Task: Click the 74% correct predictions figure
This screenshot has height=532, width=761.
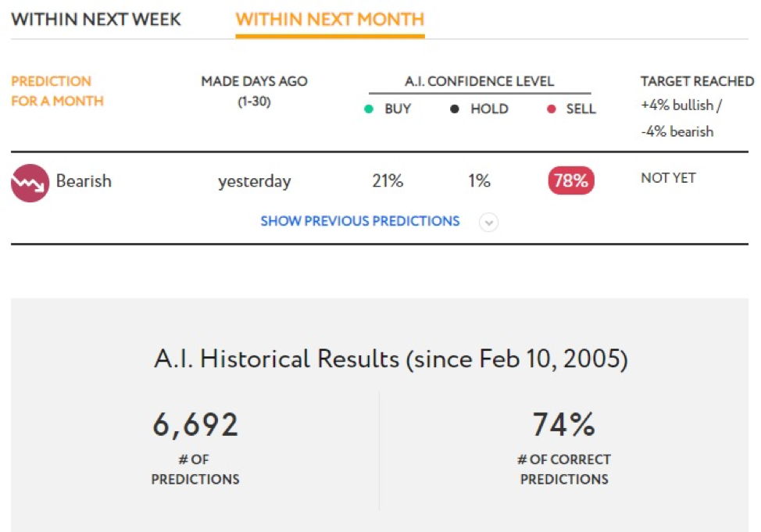Action: click(x=564, y=424)
